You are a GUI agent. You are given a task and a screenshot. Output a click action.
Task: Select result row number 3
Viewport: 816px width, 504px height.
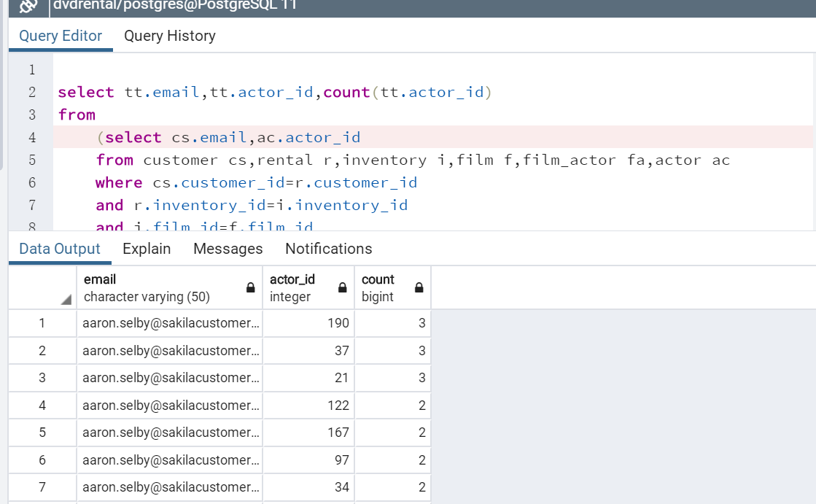42,378
